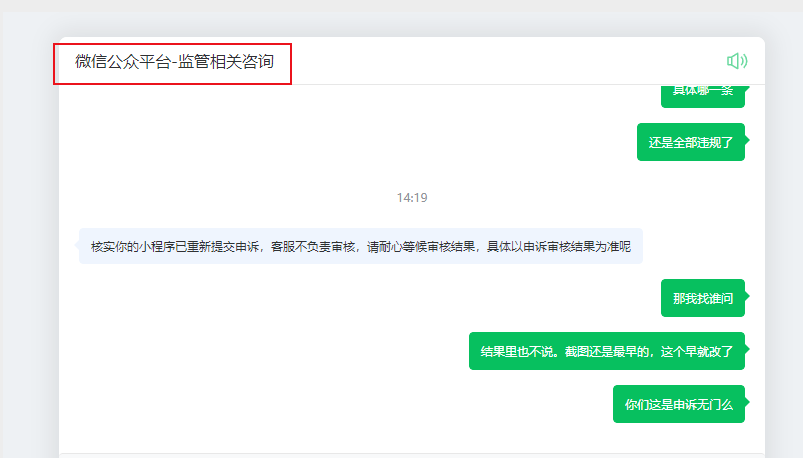The width and height of the screenshot is (803, 458).
Task: Click the message bubble 你们这是申诉无门么
Action: pyautogui.click(x=679, y=404)
